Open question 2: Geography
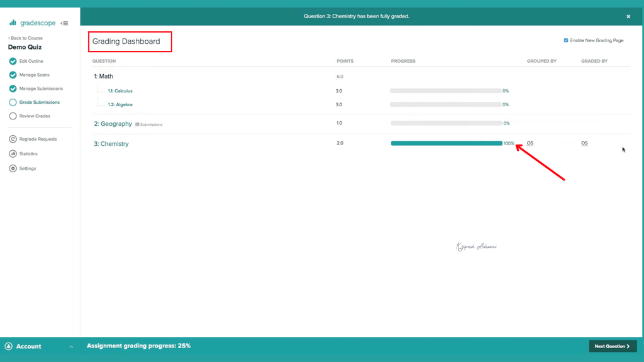Image resolution: width=644 pixels, height=362 pixels. tap(113, 124)
